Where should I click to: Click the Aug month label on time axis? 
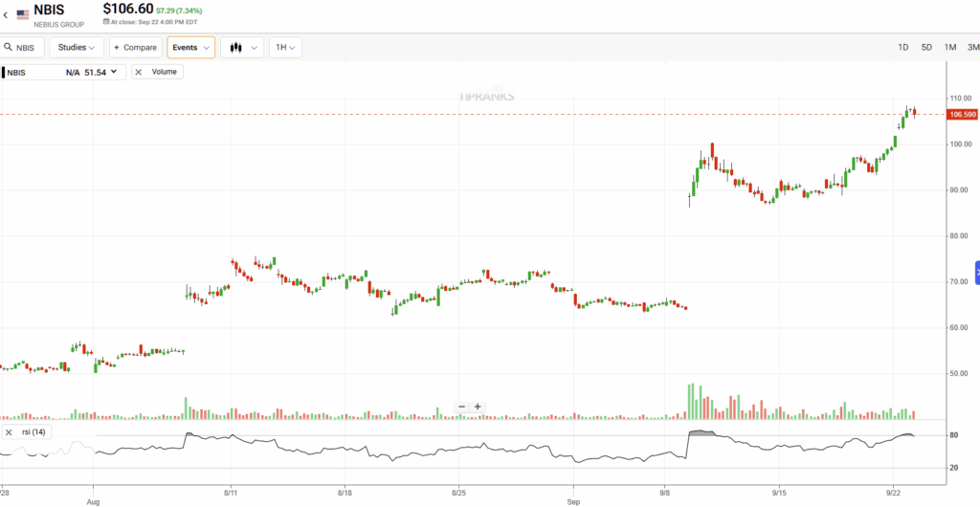click(x=93, y=501)
